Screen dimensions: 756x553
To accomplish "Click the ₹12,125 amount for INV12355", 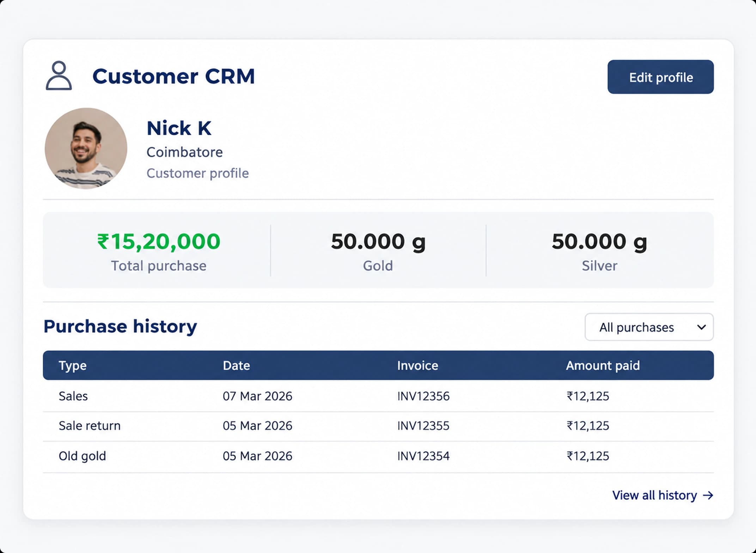I will [588, 426].
